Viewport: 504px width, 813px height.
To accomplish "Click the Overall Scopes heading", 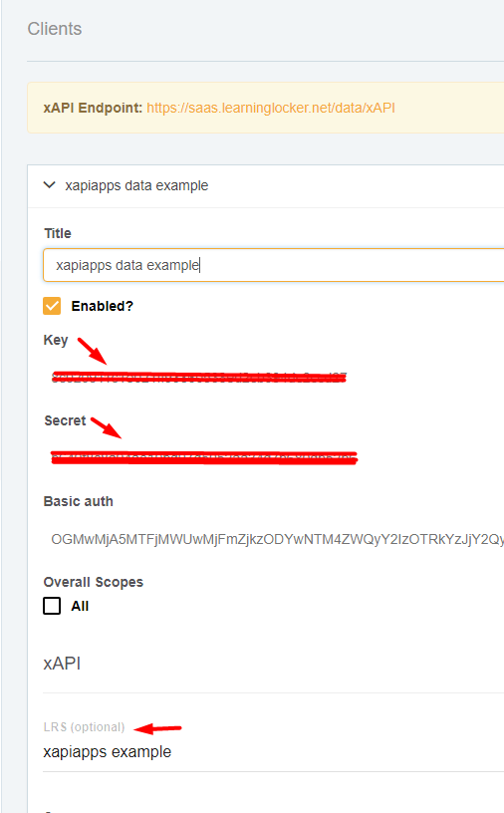I will tap(94, 582).
